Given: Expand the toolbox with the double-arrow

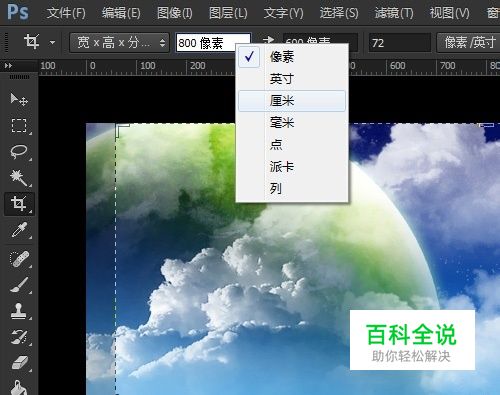Looking at the screenshot, I should coord(8,66).
